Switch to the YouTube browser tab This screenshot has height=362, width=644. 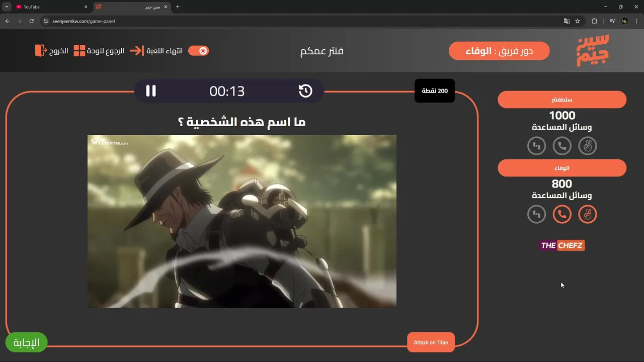[50, 7]
